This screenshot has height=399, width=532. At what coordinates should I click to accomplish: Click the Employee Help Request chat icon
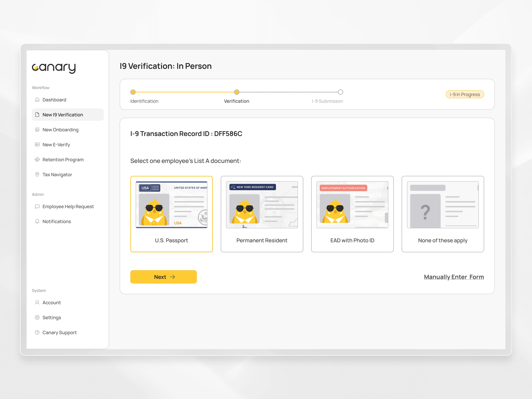[37, 206]
